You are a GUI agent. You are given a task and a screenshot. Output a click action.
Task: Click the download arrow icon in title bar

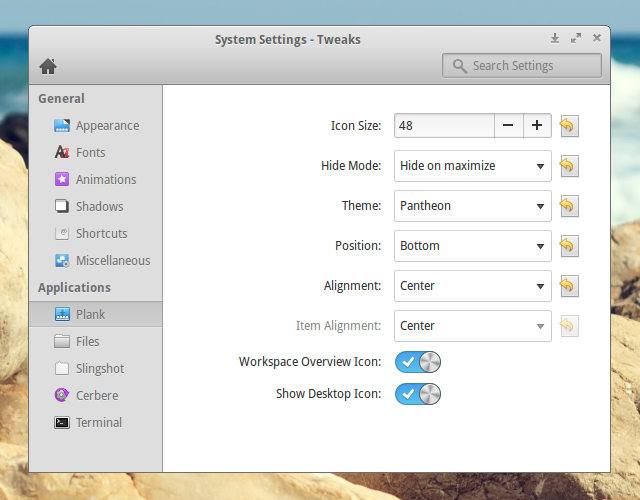[x=555, y=38]
